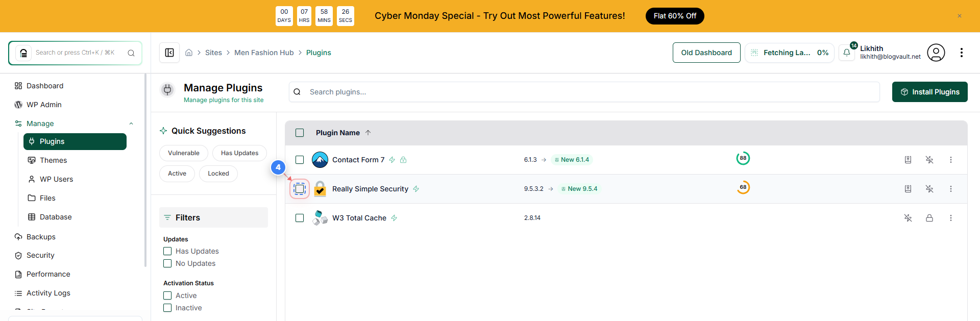
Task: Click lock icon next to Contact Form 7
Action: coord(403,160)
